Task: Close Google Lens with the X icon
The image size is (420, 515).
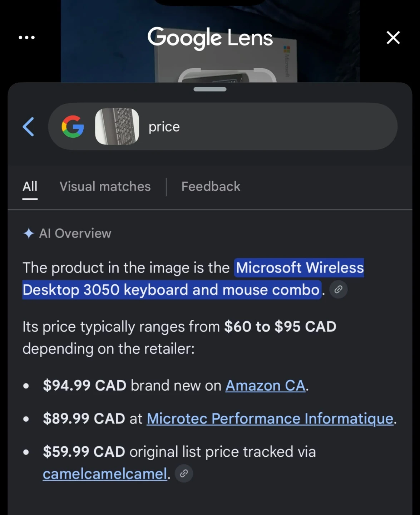Action: click(393, 37)
